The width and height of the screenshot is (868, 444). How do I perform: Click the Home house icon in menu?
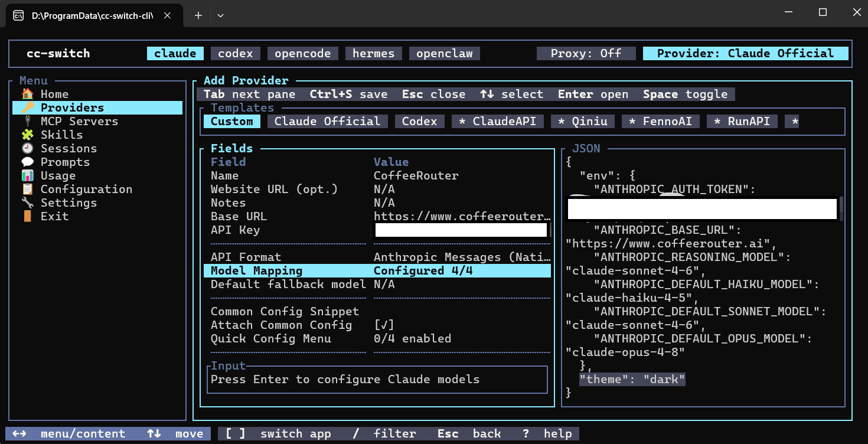27,94
